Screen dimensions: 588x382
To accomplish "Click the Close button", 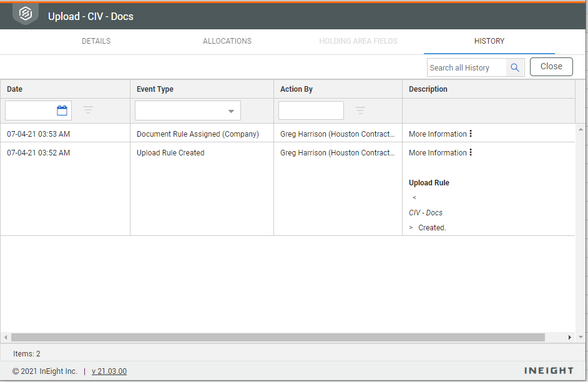I will pos(551,66).
